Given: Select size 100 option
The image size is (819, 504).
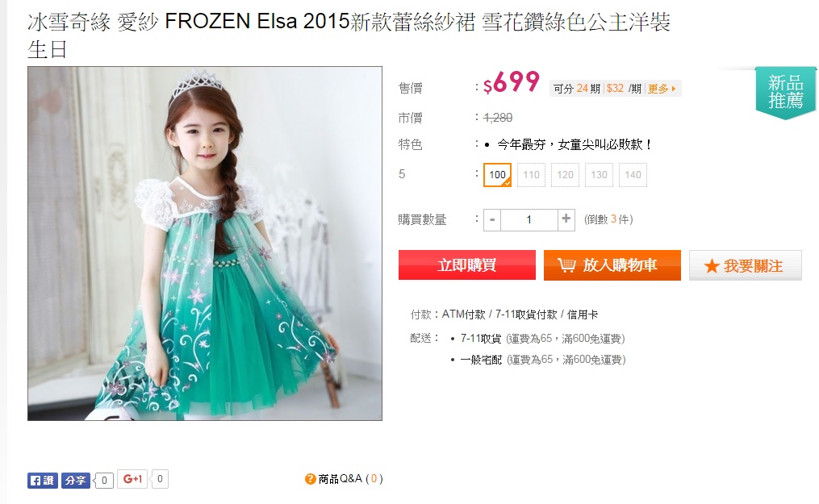Looking at the screenshot, I should (x=497, y=175).
